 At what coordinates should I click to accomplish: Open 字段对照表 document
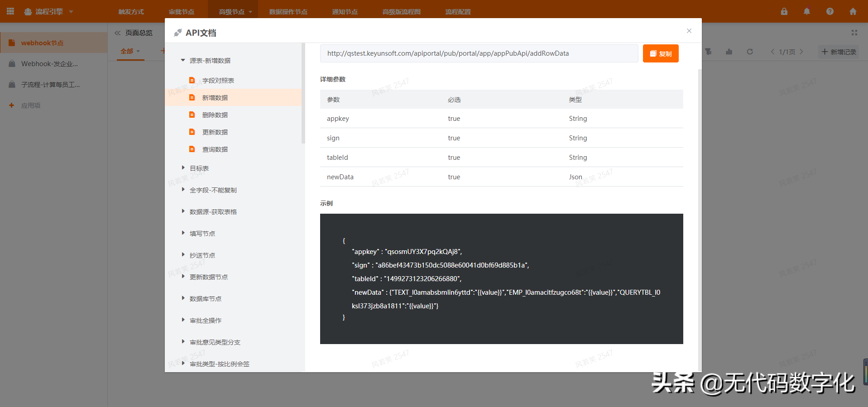tap(218, 81)
